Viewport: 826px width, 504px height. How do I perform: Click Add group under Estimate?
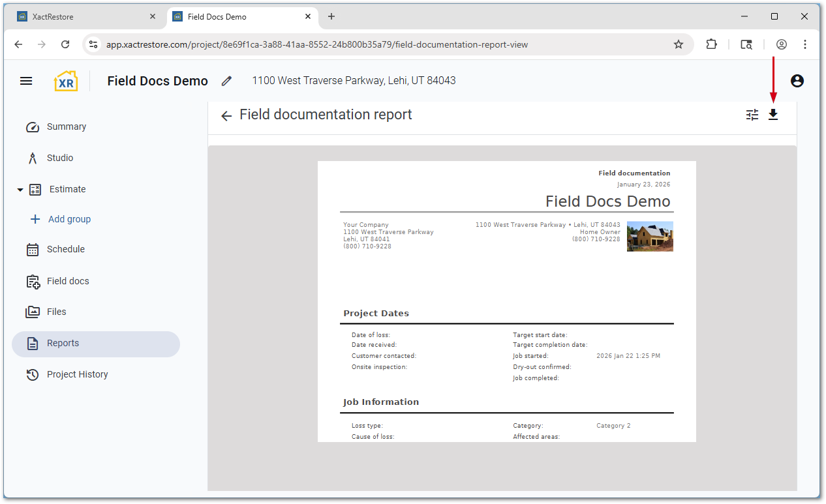click(x=69, y=219)
